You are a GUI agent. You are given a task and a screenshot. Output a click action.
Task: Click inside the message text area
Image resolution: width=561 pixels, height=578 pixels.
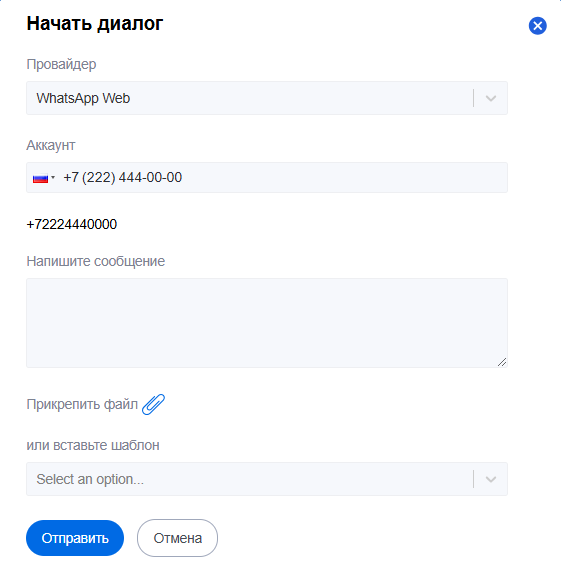pos(267,323)
